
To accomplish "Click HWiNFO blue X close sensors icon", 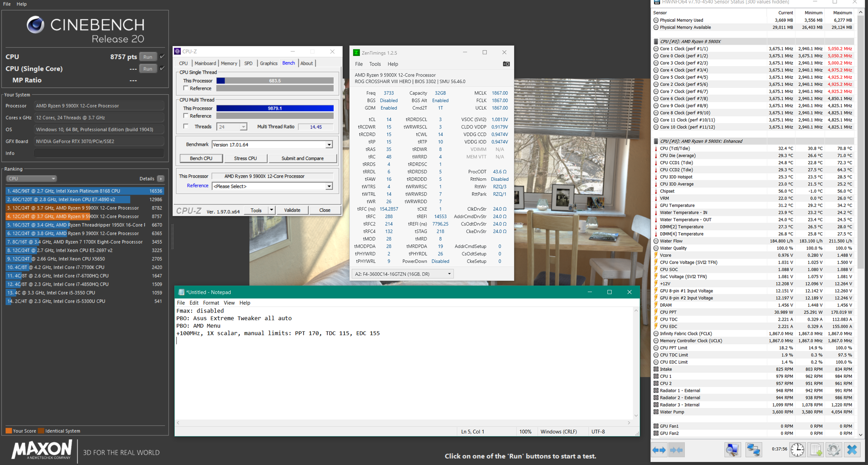I will click(852, 450).
